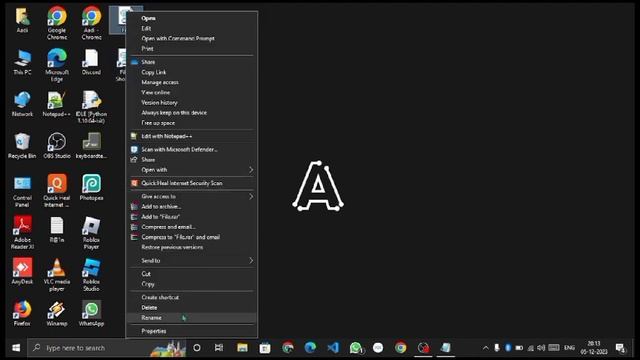Choose Delete in the context menu

tap(192, 308)
